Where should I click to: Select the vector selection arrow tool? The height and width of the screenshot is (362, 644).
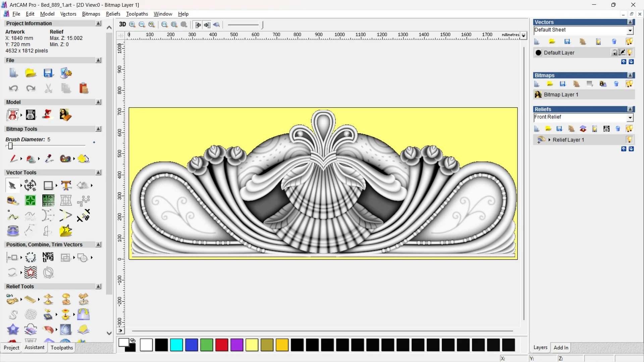tap(12, 185)
